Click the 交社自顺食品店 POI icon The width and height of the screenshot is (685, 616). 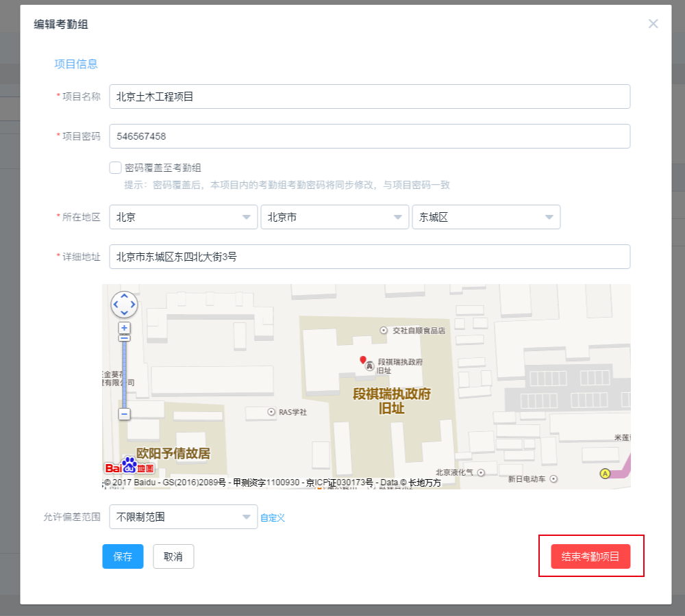[384, 329]
